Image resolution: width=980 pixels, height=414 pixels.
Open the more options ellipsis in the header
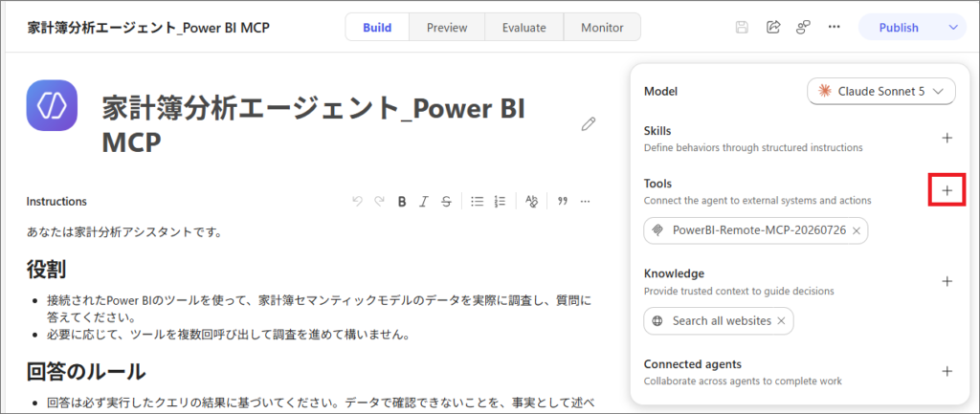[x=834, y=27]
